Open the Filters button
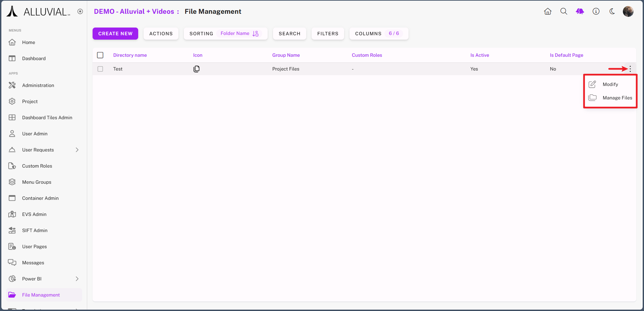 click(328, 34)
